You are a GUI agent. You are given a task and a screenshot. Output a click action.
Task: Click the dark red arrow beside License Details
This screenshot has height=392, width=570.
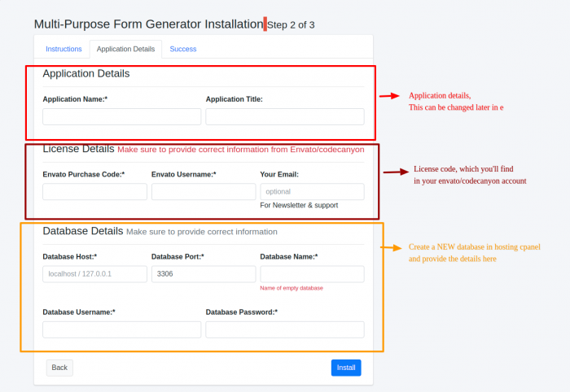(395, 172)
